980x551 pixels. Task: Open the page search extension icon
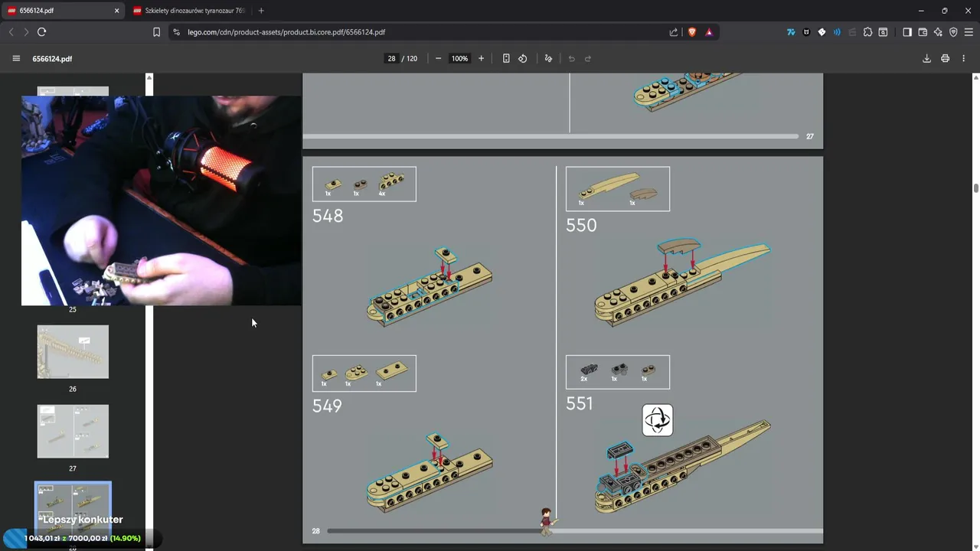[x=883, y=32]
